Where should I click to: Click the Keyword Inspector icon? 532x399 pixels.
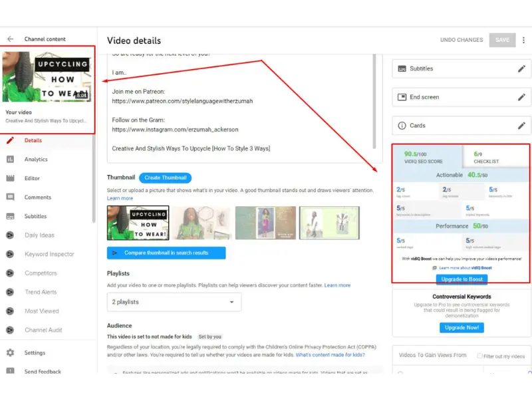(x=11, y=254)
